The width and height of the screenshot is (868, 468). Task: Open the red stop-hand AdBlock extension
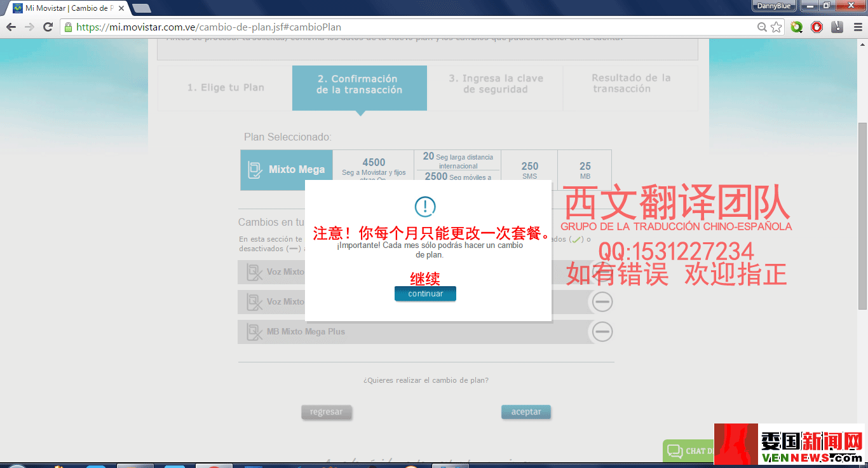pyautogui.click(x=817, y=27)
